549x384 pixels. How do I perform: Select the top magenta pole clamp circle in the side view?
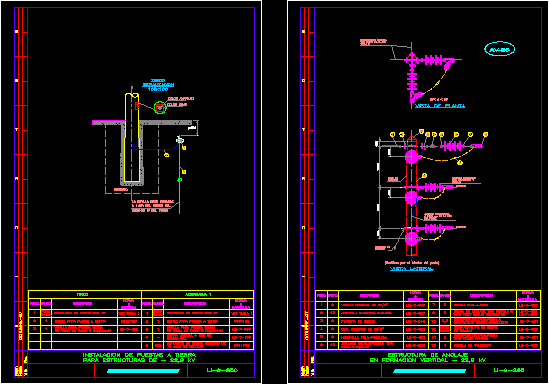pyautogui.click(x=411, y=157)
